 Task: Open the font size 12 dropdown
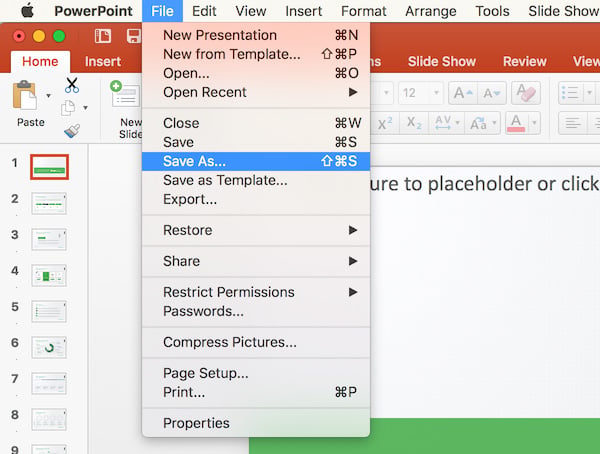(x=436, y=93)
